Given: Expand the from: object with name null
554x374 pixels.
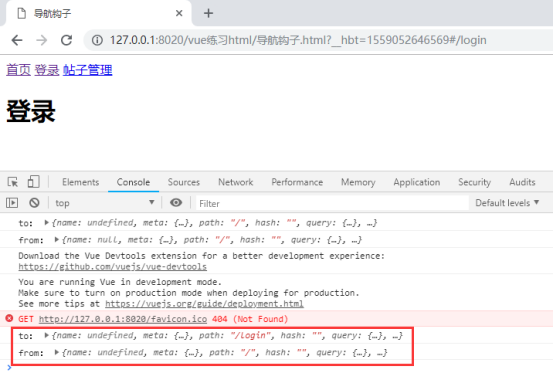Looking at the screenshot, I should pyautogui.click(x=57, y=239).
